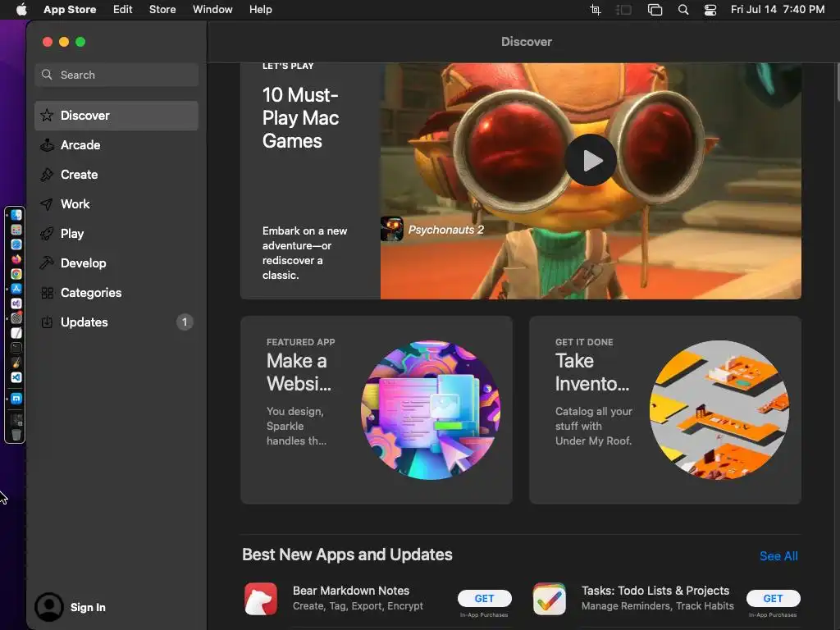Open the Discover section in sidebar
This screenshot has height=630, width=840.
116,116
